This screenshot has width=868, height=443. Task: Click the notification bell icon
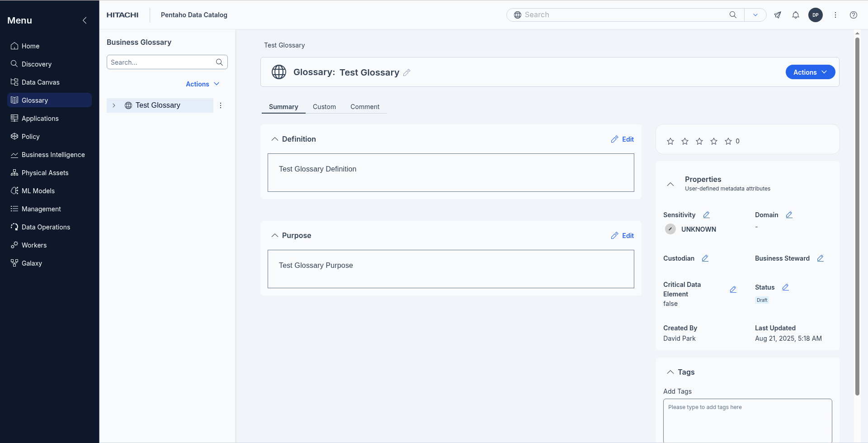coord(795,15)
